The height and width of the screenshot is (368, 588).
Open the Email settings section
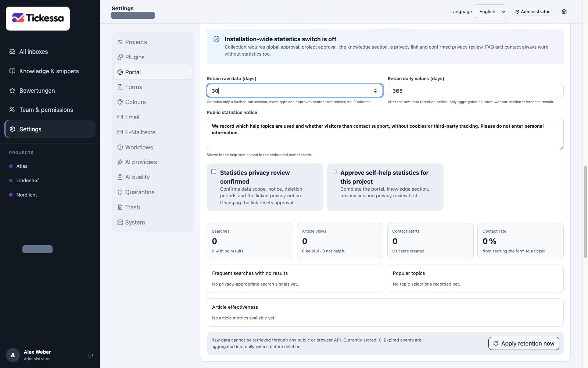click(153, 117)
